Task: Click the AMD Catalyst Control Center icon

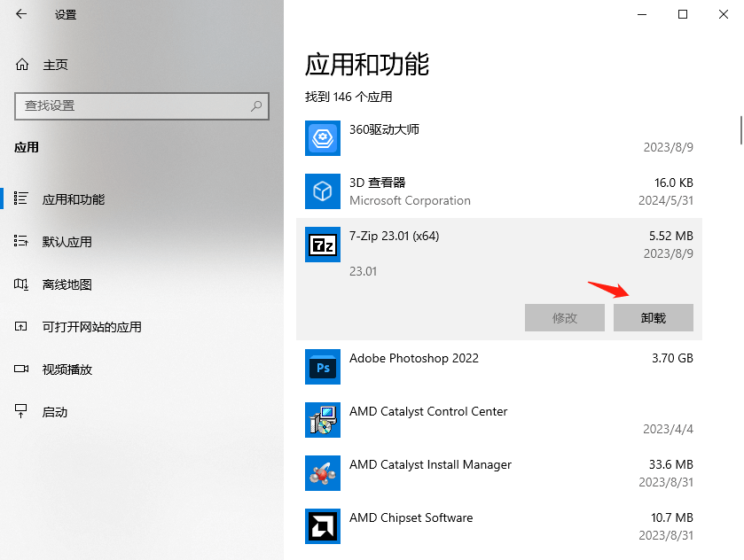Action: (322, 420)
